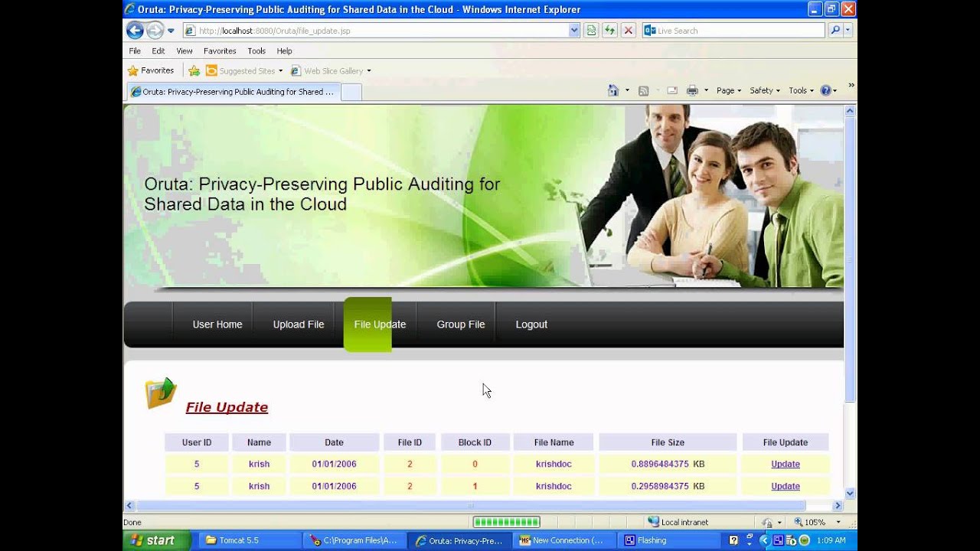The width and height of the screenshot is (980, 551).
Task: Click the File Update heading
Action: click(x=227, y=407)
